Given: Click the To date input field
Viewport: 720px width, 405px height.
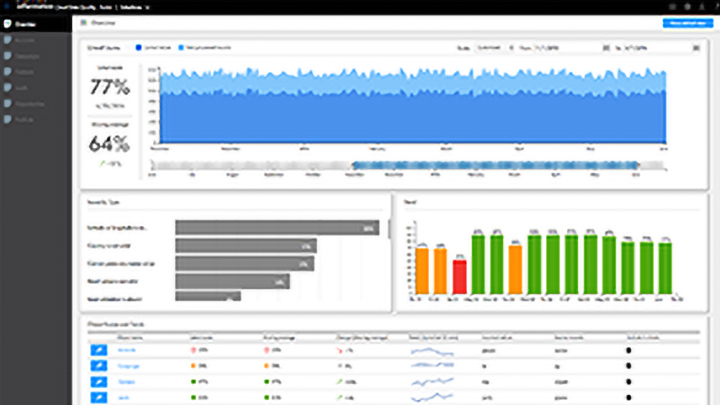Looking at the screenshot, I should tap(658, 48).
